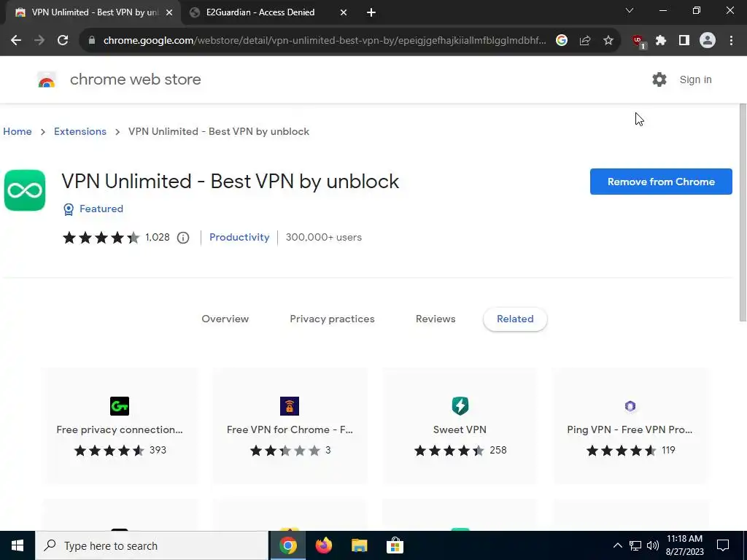The image size is (747, 560).
Task: Open the Chrome three-dot menu
Action: coord(731,41)
